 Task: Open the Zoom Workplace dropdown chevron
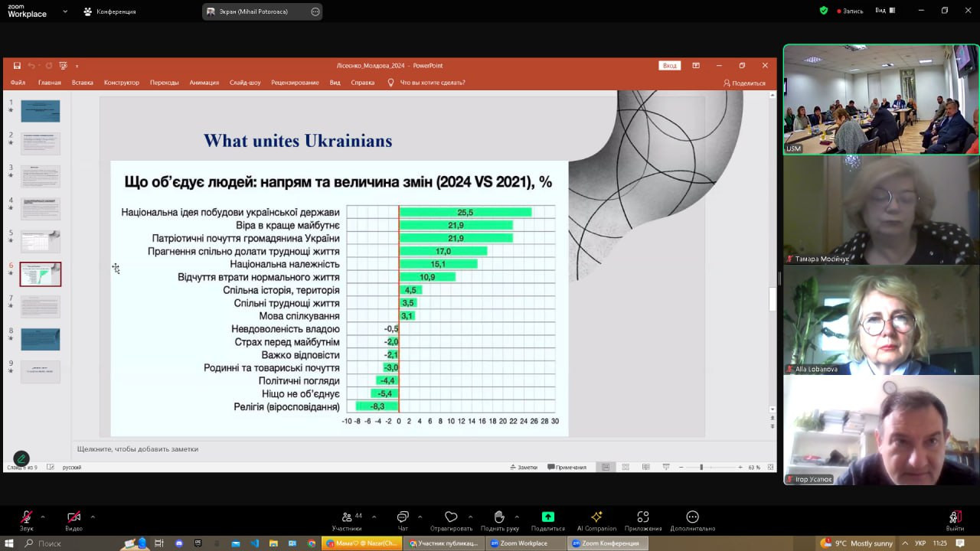(x=65, y=11)
